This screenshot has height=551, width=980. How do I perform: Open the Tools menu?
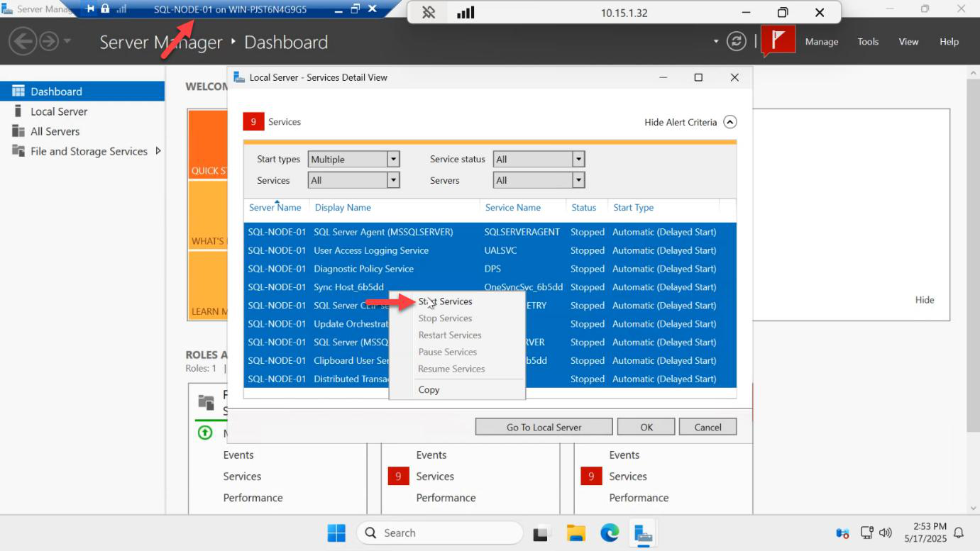[868, 42]
